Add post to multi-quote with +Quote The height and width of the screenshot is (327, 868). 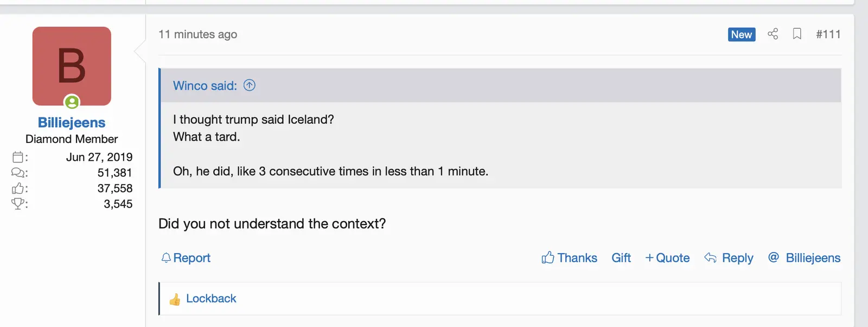pos(667,258)
